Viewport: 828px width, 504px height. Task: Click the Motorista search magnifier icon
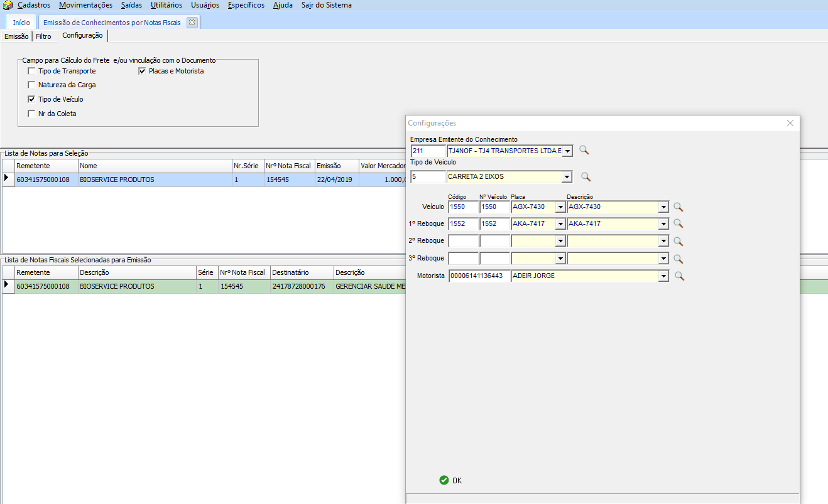[678, 276]
